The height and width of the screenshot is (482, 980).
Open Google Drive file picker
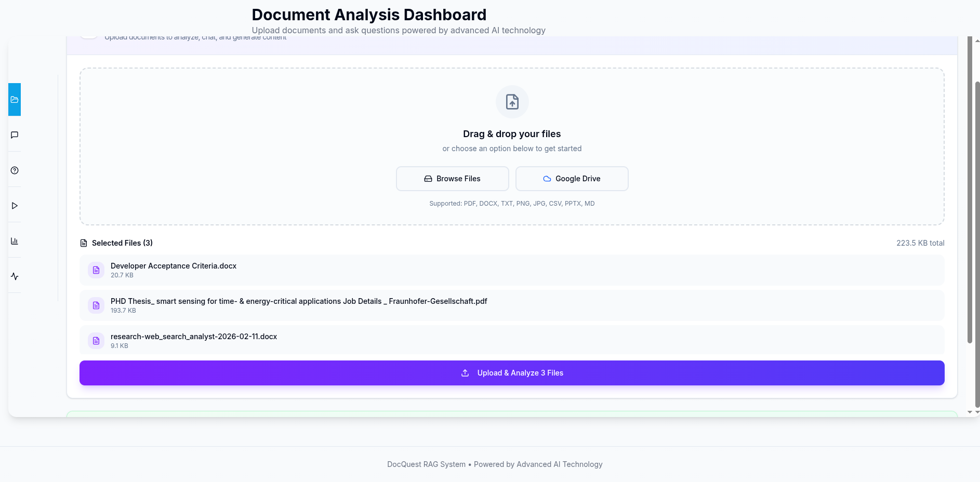point(572,178)
